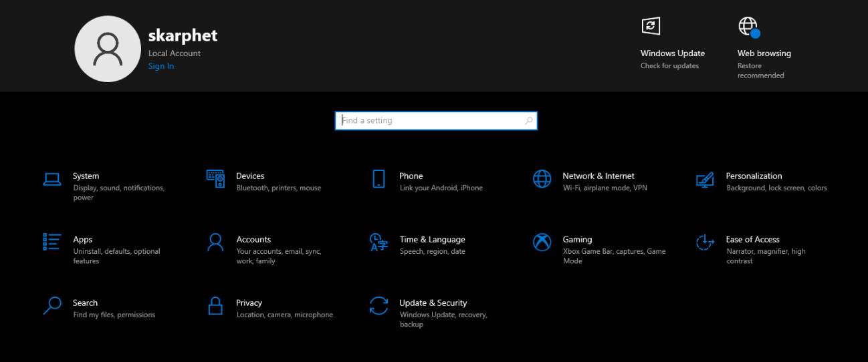Image resolution: width=868 pixels, height=362 pixels.
Task: Select the Update & Security arrows icon
Action: (x=378, y=306)
